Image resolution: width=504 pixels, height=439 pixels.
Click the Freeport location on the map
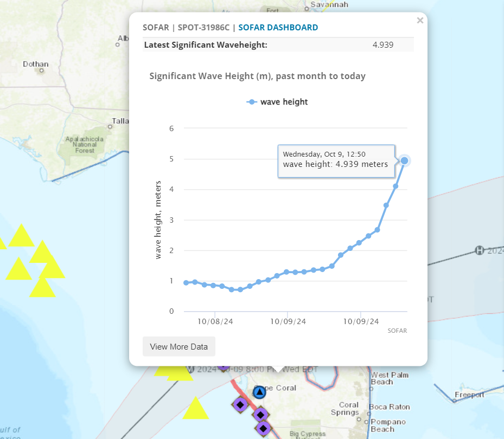469,395
